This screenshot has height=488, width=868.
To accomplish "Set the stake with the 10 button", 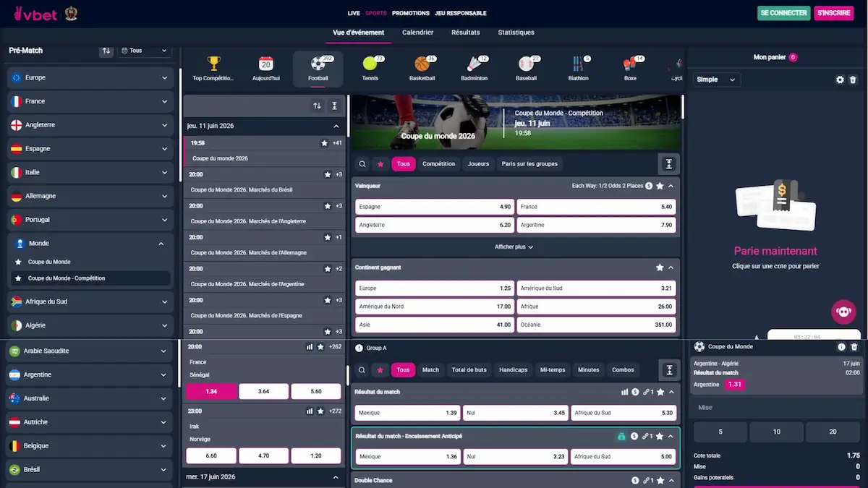I will tap(777, 432).
